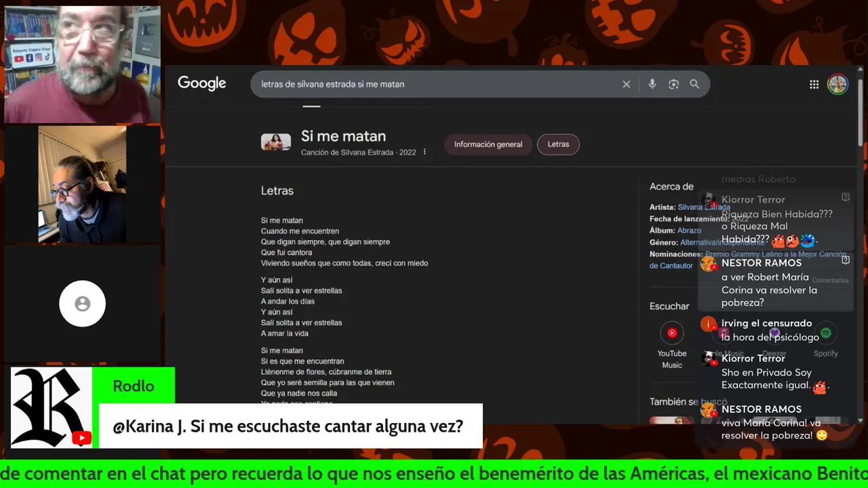
Task: Open the Google account avatar
Action: click(x=838, y=84)
